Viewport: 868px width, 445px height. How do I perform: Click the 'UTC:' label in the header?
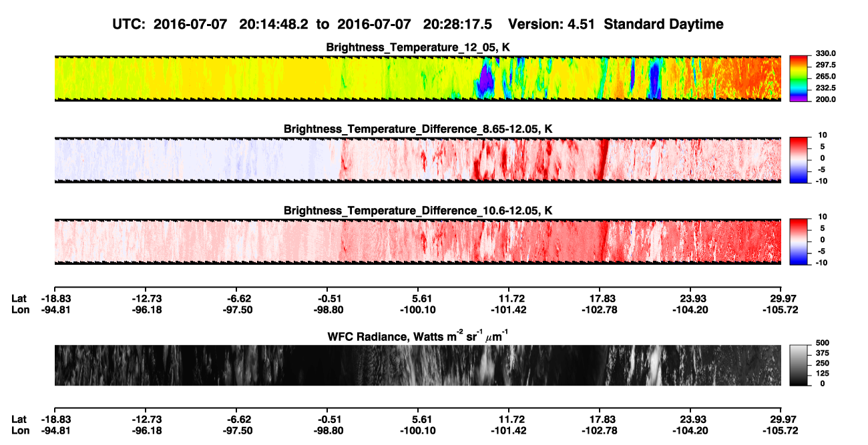point(128,24)
